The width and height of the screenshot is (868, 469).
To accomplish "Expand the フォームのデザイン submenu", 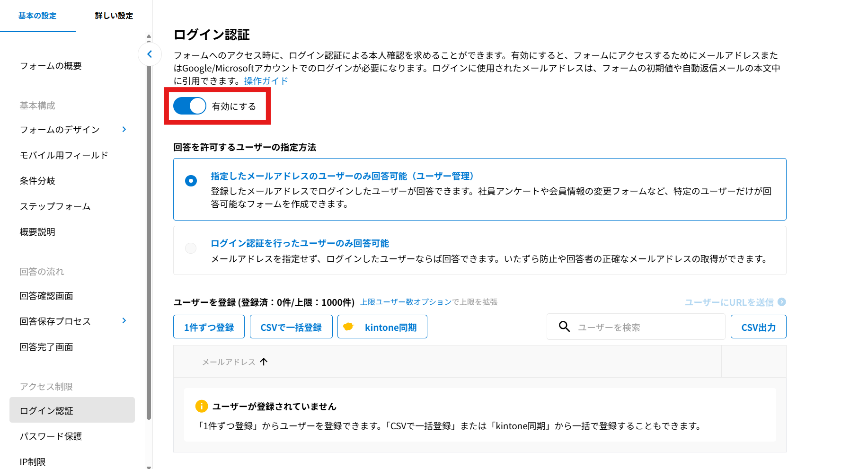I will [124, 129].
